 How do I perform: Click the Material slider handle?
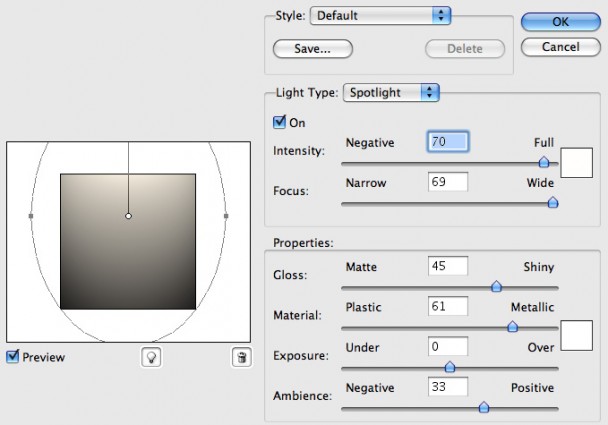tap(513, 327)
